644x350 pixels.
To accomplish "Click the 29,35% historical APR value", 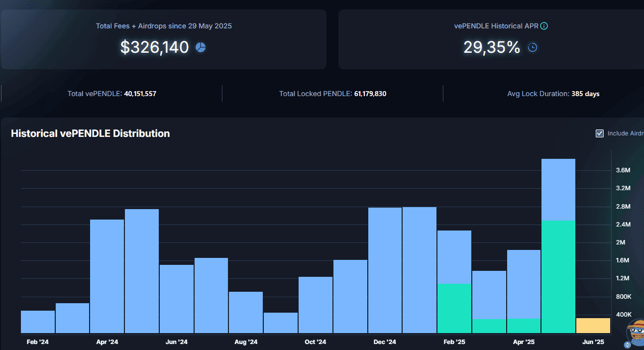I will pos(492,47).
